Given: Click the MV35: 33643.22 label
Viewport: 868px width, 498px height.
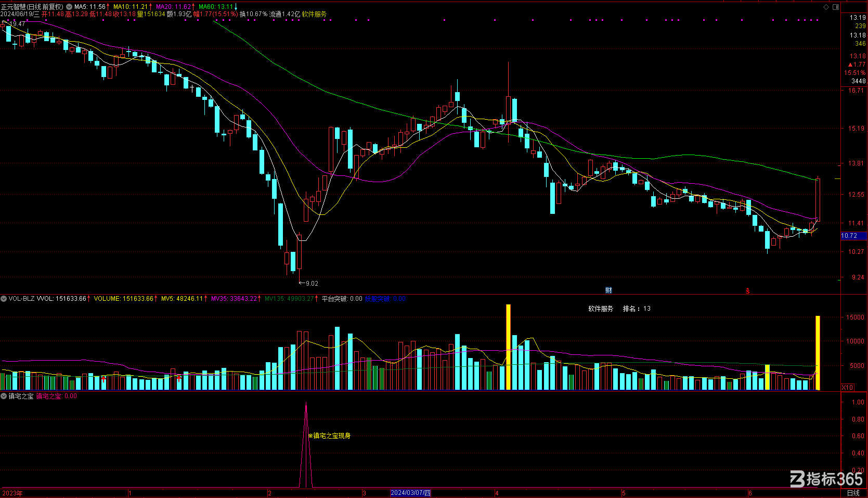Looking at the screenshot, I should (234, 299).
